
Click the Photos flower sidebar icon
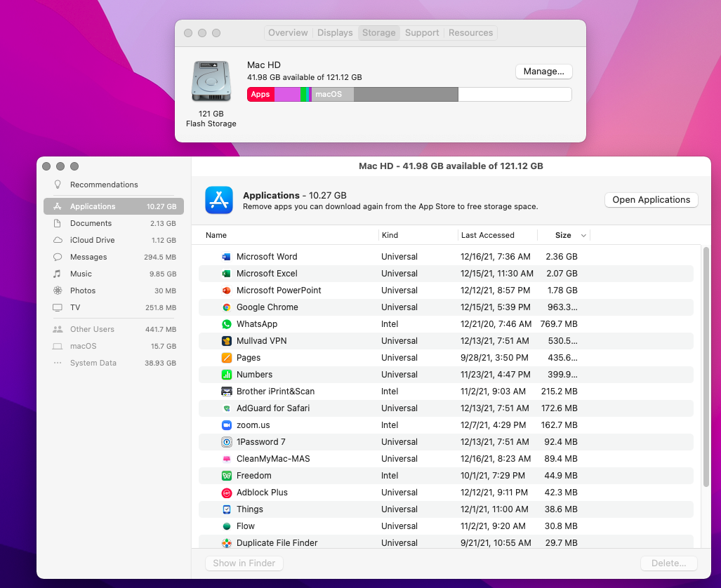(x=58, y=290)
